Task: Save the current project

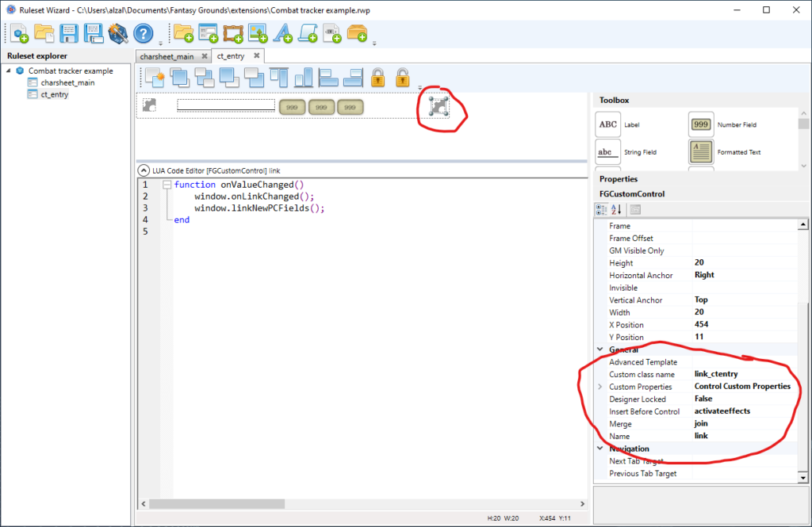Action: click(x=68, y=33)
